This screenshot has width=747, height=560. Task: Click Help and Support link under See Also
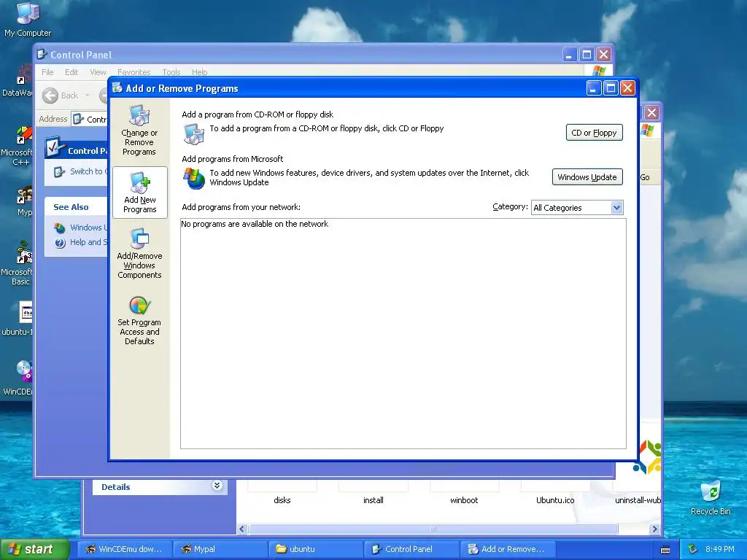[x=81, y=242]
